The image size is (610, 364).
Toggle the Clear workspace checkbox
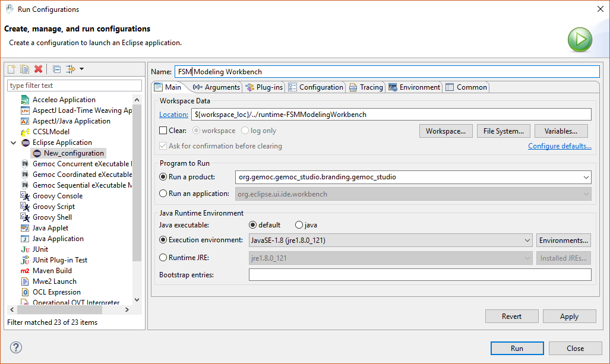(163, 131)
